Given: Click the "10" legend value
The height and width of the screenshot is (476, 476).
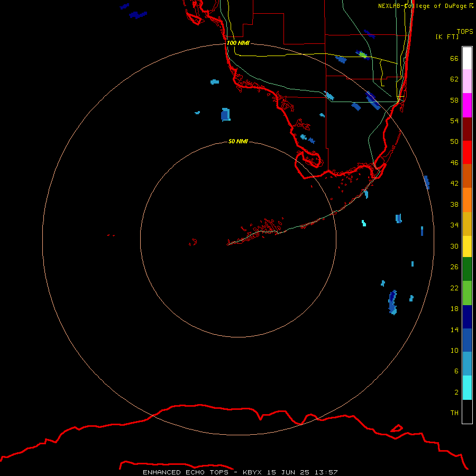Looking at the screenshot, I should (454, 351).
